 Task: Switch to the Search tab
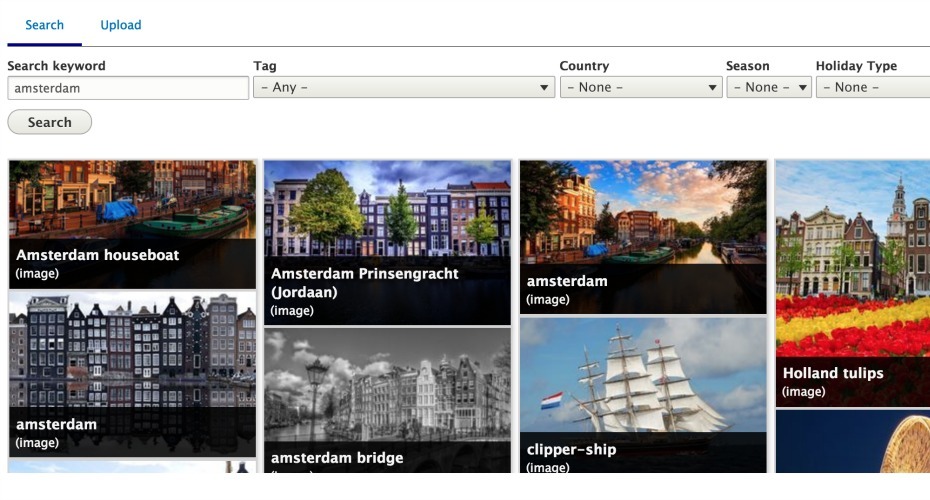tap(44, 25)
